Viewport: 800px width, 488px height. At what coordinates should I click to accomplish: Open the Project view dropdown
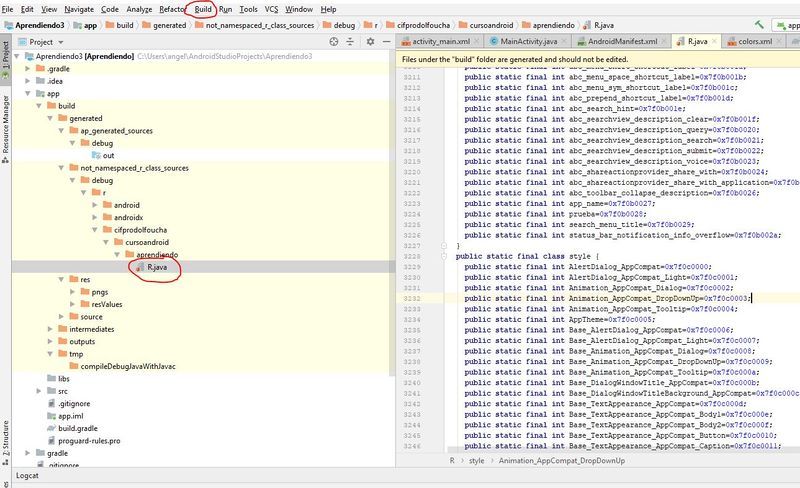tap(61, 42)
